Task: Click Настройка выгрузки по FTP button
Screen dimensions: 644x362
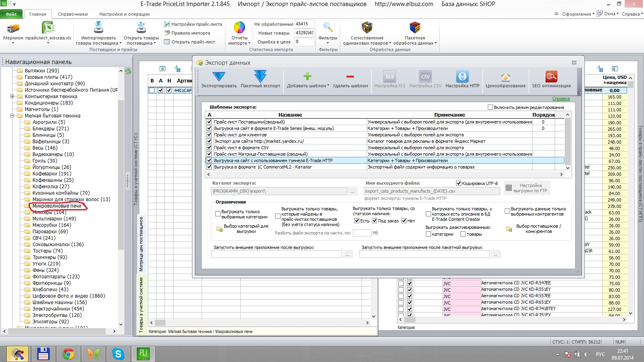Action: click(527, 188)
